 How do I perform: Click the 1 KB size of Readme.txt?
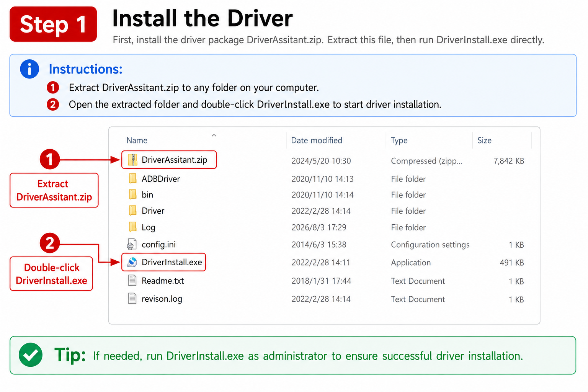516,281
